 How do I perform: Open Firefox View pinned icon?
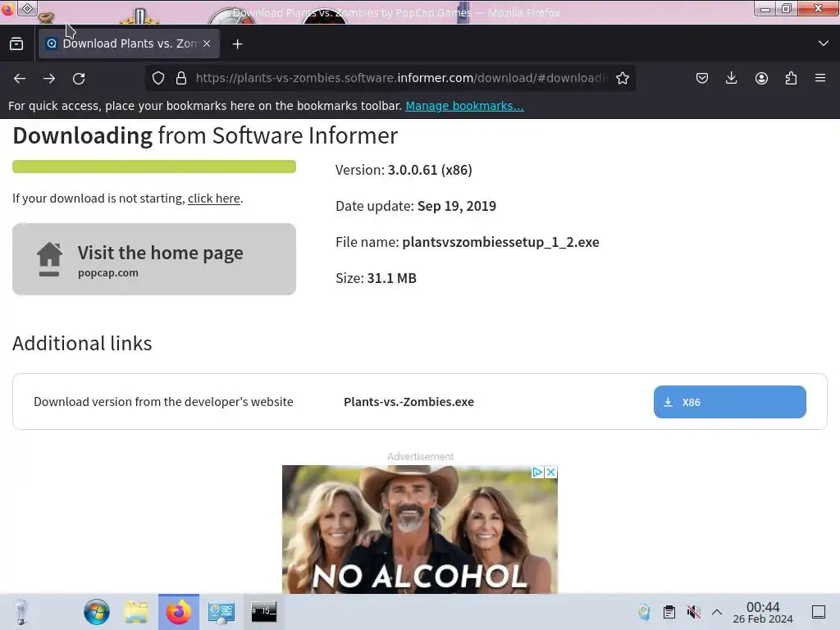(x=16, y=44)
